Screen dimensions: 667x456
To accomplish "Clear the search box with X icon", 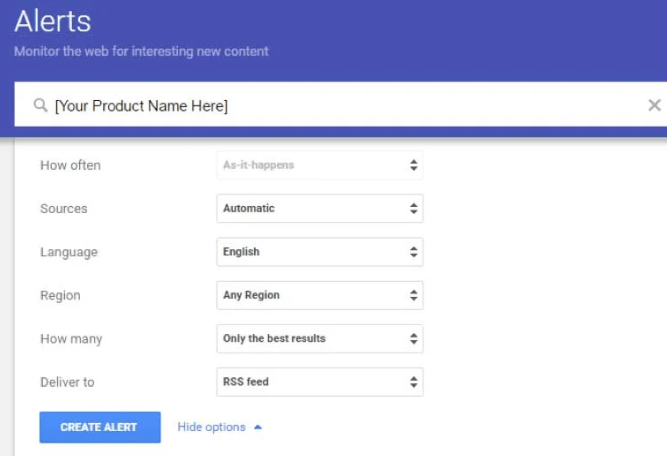I will [654, 105].
